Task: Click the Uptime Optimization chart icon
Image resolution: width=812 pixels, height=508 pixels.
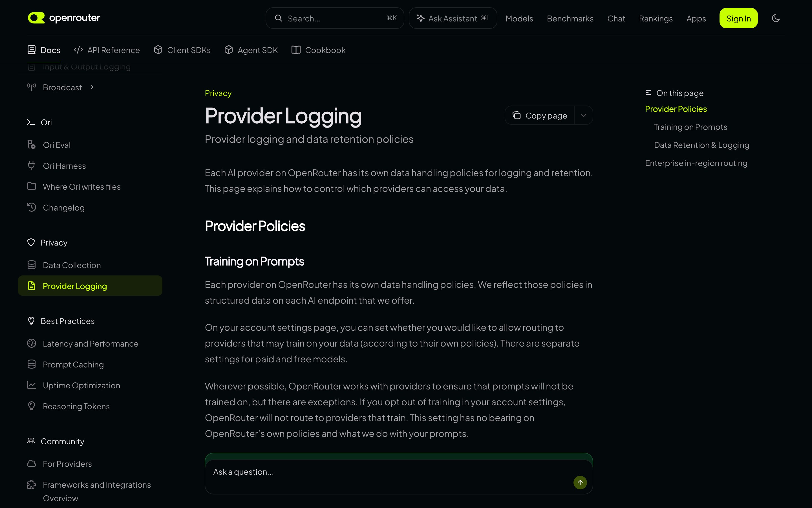Action: click(32, 385)
